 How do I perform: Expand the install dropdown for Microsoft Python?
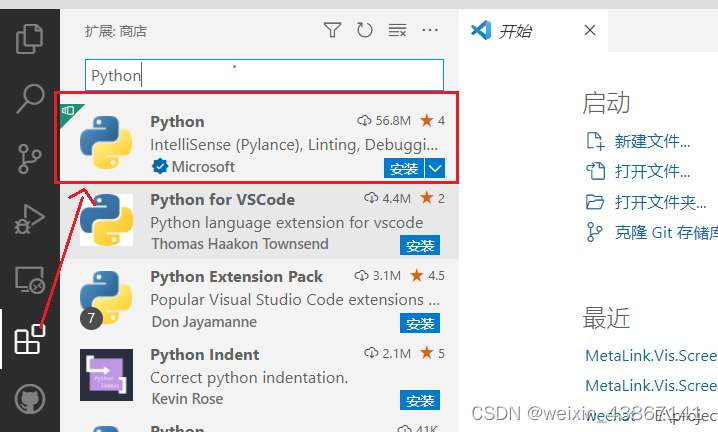tap(435, 169)
